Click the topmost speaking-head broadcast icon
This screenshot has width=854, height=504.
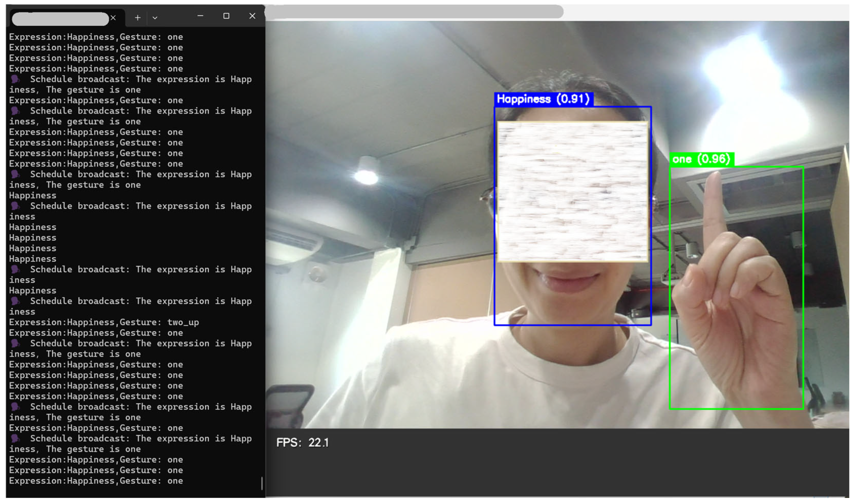coord(15,80)
